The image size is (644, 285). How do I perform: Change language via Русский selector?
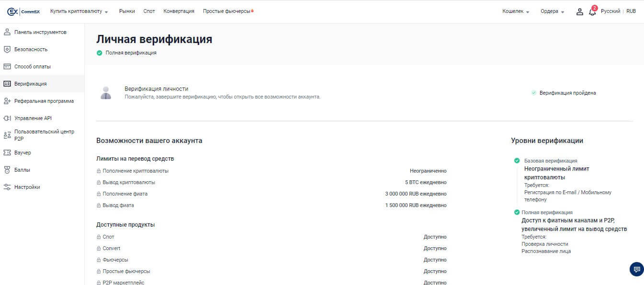pyautogui.click(x=610, y=11)
